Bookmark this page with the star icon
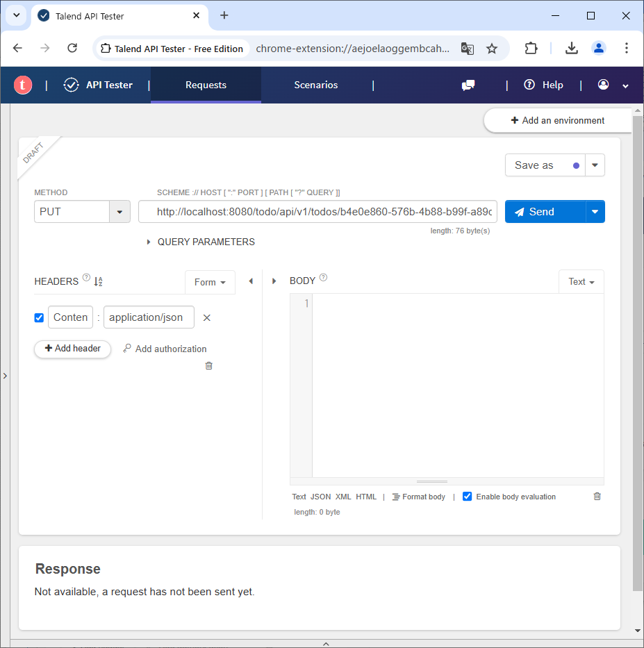Screen dimensions: 644x648 point(492,48)
